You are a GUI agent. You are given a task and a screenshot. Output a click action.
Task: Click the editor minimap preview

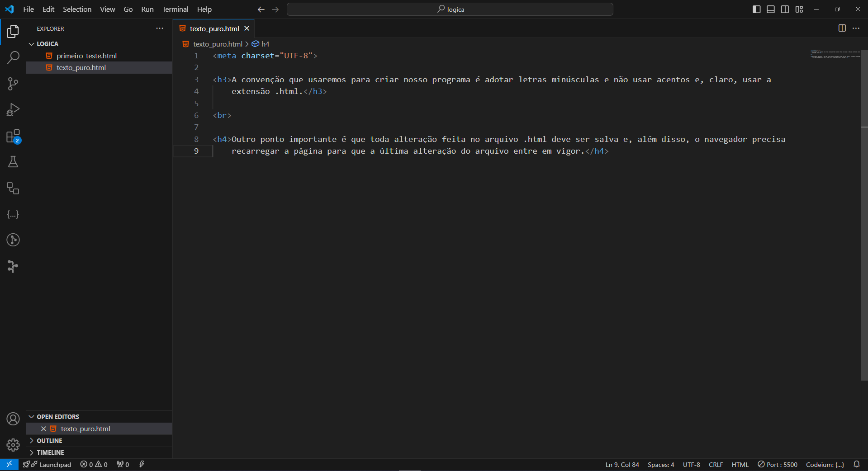point(835,54)
